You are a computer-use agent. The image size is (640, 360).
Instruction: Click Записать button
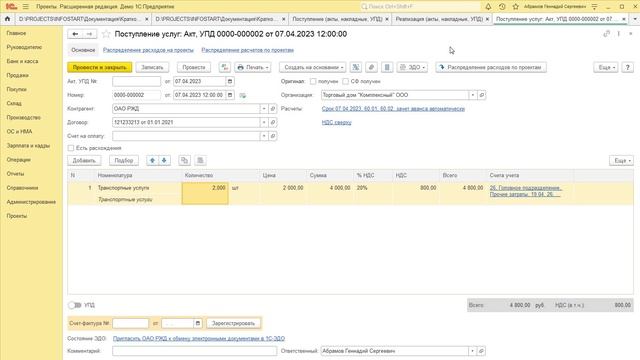tap(152, 67)
